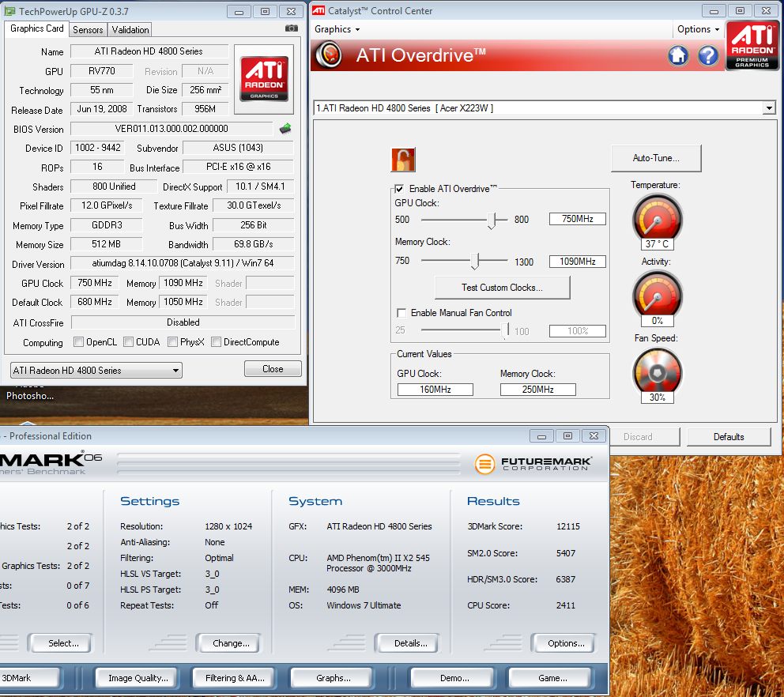Click the CPU Score value 2411
Image resolution: width=784 pixels, height=697 pixels.
click(566, 605)
